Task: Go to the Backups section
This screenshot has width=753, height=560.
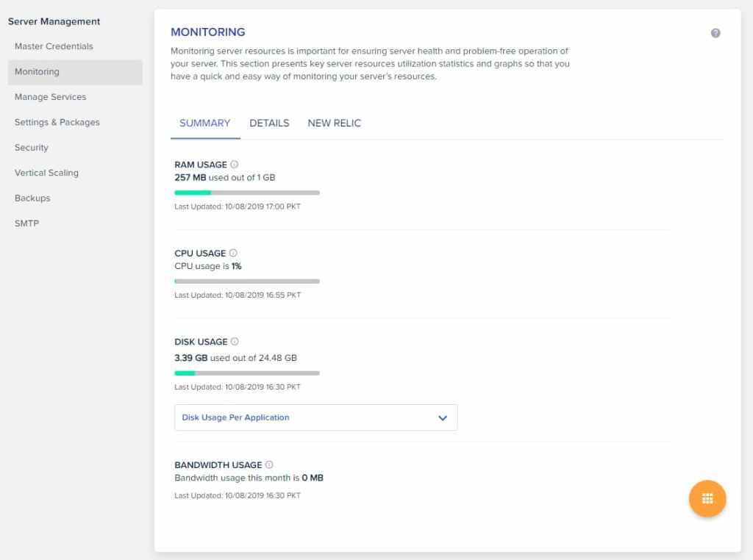Action: coord(31,198)
